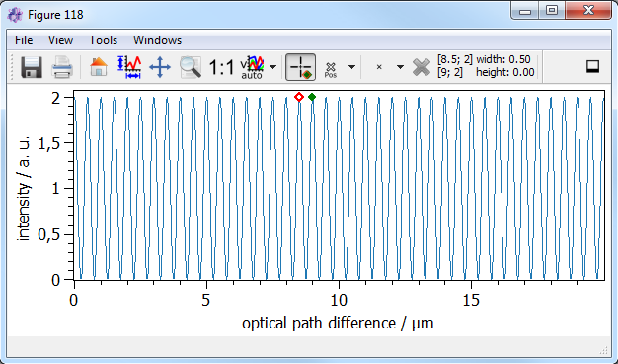This screenshot has width=618, height=364.
Task: Click the x-axis tick label 10
Action: tap(339, 301)
